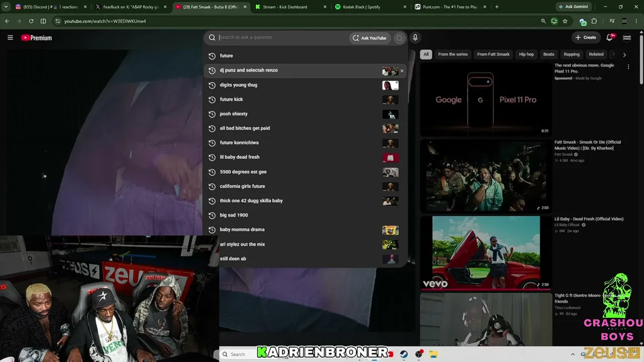
Task: Click the search magnifier submit button
Action: 399,38
